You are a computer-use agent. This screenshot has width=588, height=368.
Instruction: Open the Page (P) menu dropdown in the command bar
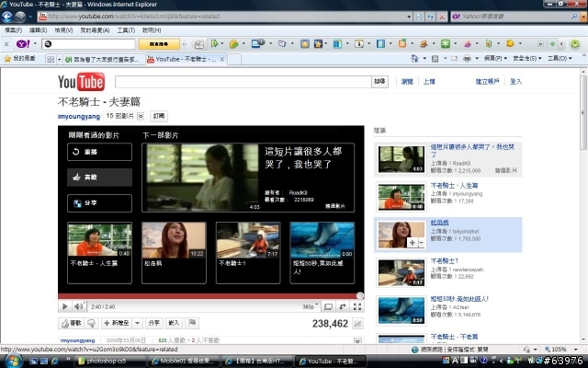[x=495, y=58]
